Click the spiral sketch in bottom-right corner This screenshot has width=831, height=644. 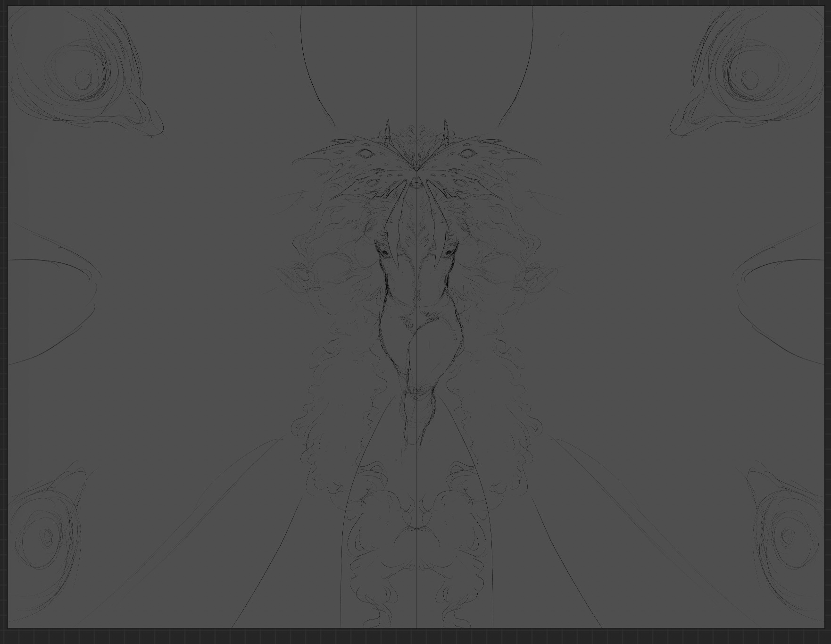click(786, 536)
